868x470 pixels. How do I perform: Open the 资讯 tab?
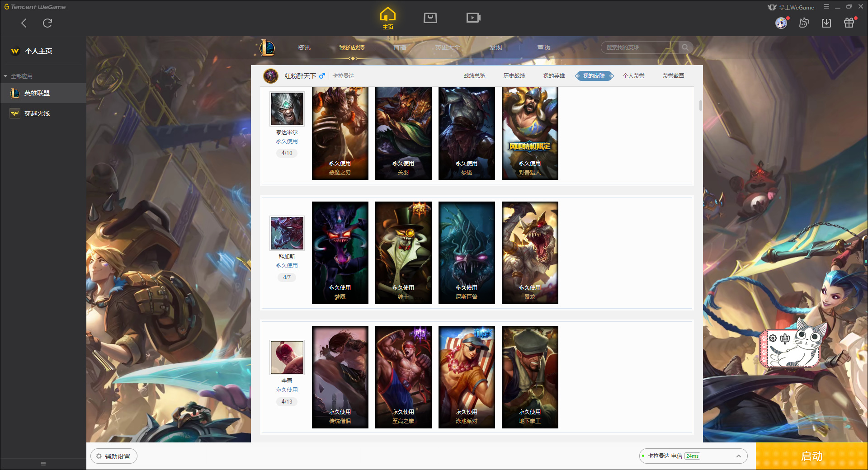pos(304,47)
